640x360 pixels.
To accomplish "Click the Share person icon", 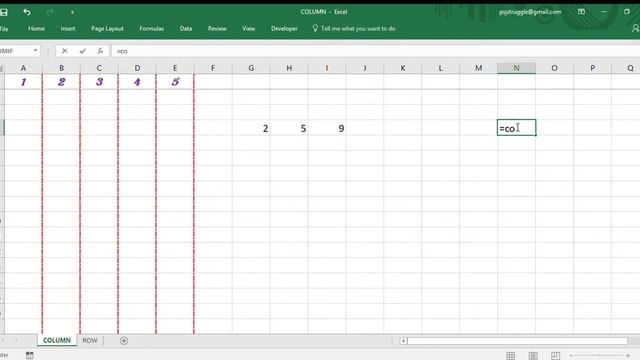I will click(x=636, y=28).
